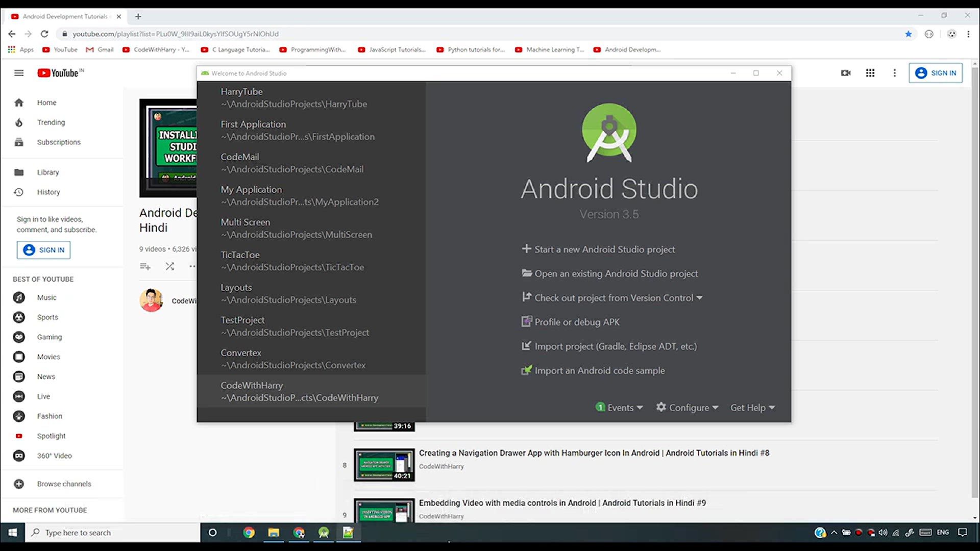The width and height of the screenshot is (980, 551).
Task: Open the CodeWithHarry bookmark
Action: coord(156,49)
